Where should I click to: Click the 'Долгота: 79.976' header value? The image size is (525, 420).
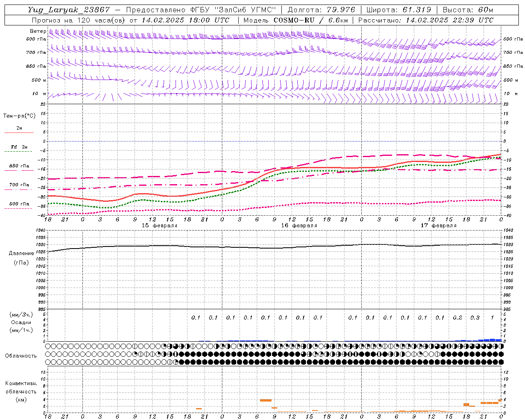click(x=322, y=10)
